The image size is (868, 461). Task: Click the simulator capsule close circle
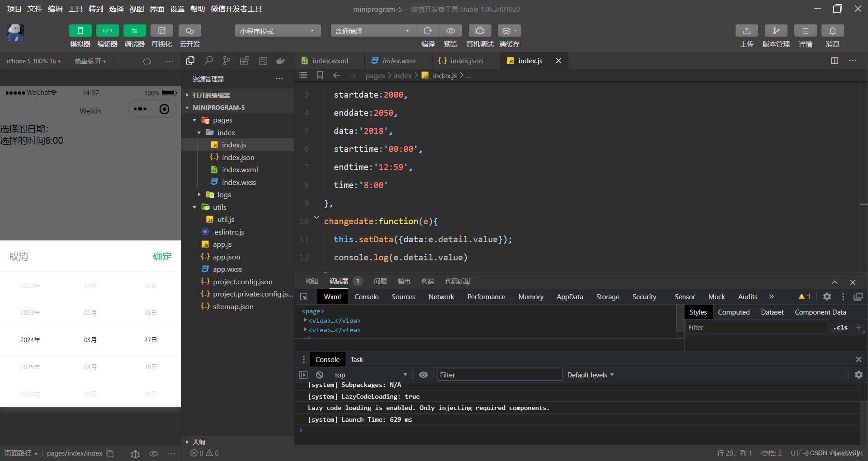[165, 109]
